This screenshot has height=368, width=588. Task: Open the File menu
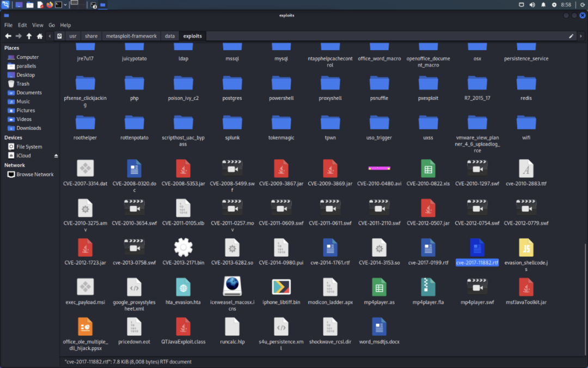point(8,25)
